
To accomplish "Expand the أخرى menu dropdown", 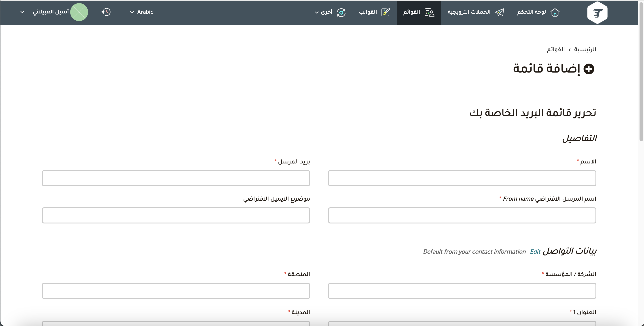I will tap(324, 12).
